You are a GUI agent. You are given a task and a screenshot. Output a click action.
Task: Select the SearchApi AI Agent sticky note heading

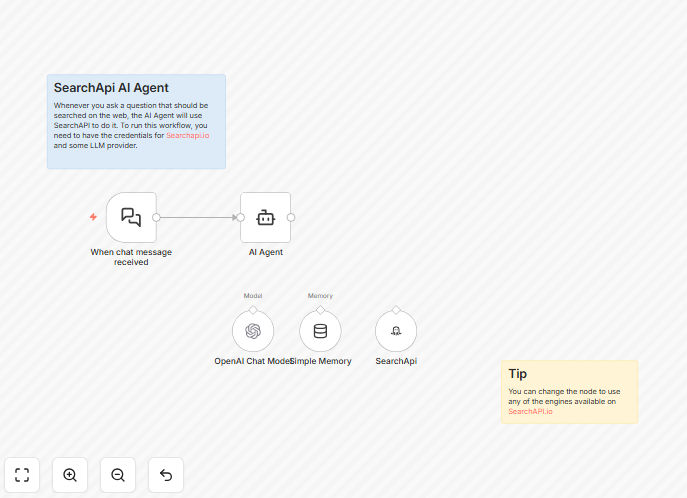111,88
